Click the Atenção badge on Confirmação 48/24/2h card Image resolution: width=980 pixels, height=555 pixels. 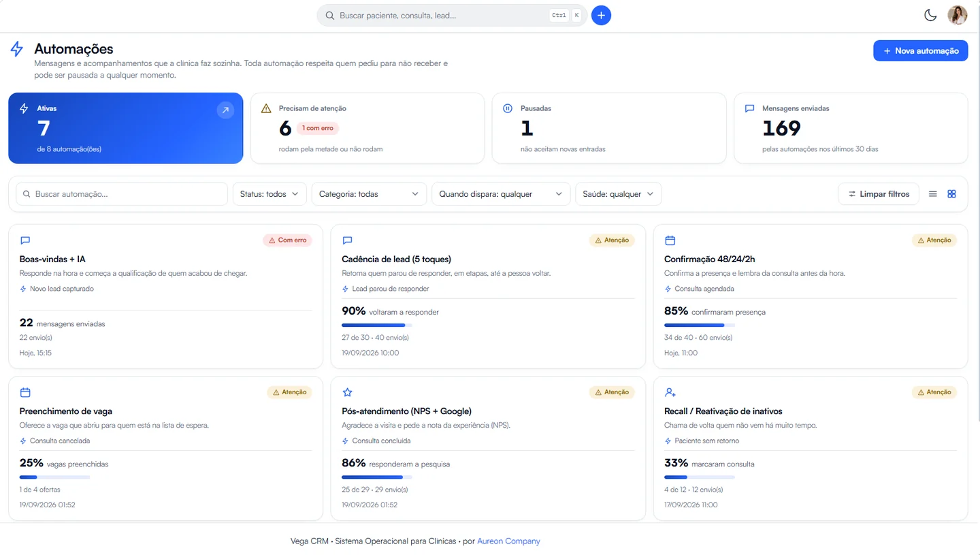[x=934, y=240]
